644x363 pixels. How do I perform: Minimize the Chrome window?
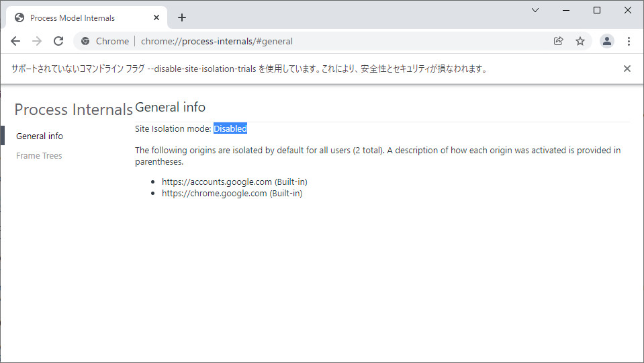coord(566,10)
